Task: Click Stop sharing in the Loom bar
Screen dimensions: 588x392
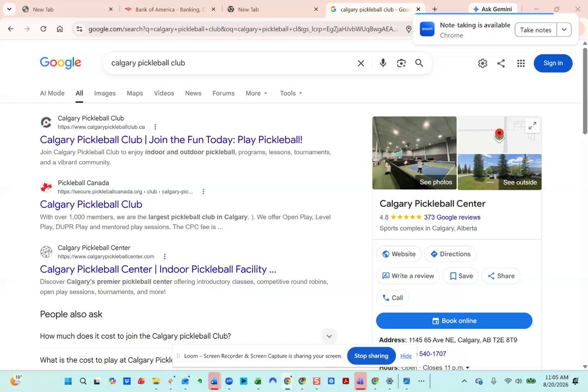Action: pyautogui.click(x=371, y=356)
